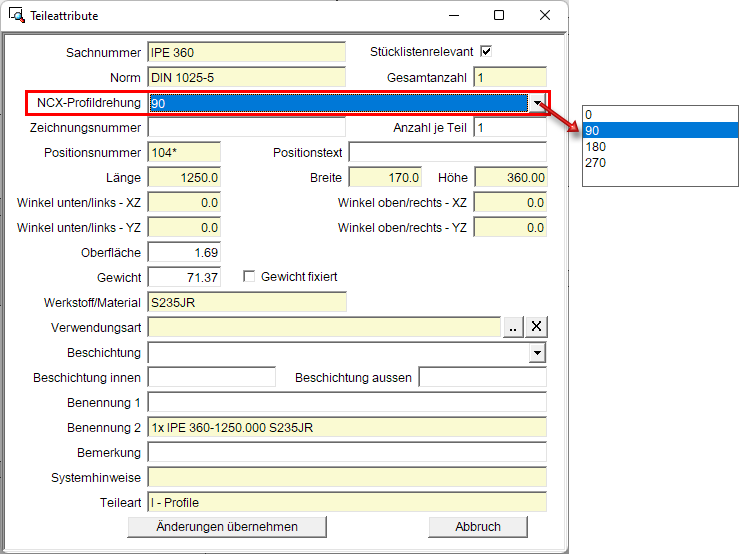Click the Positionstext input field
The width and height of the screenshot is (739, 554).
448,152
